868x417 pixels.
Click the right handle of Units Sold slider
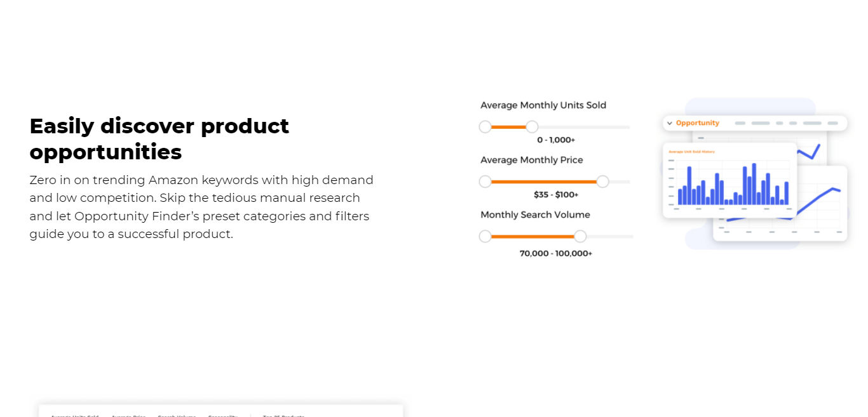(532, 127)
